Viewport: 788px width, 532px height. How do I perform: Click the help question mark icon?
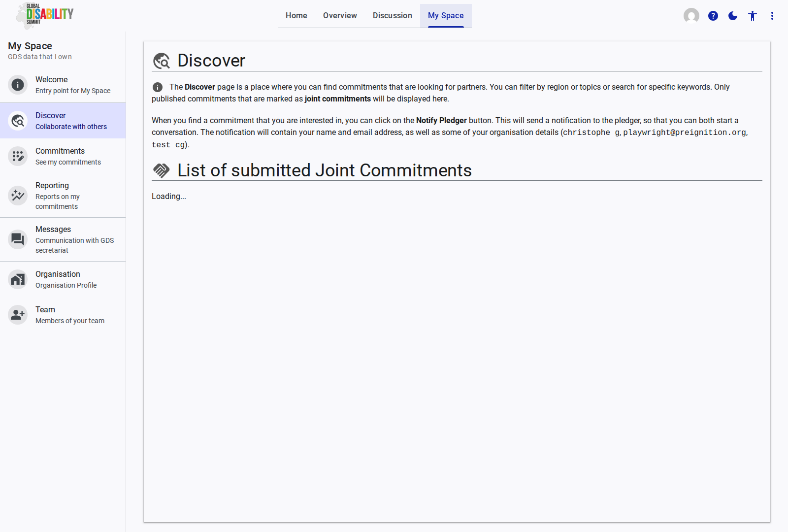[713, 16]
